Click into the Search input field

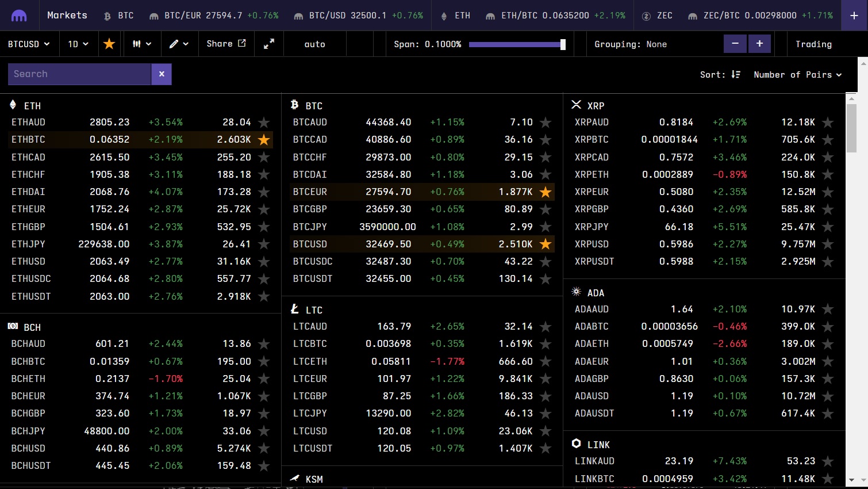[x=79, y=74]
